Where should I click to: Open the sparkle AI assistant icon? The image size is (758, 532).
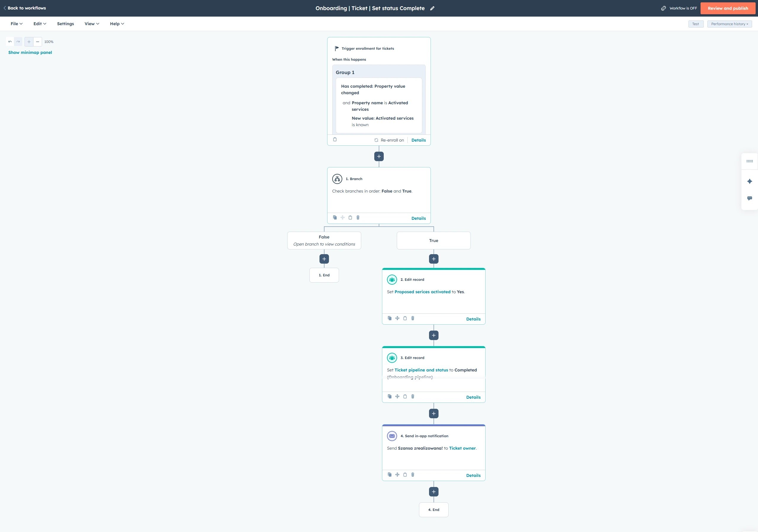[749, 181]
